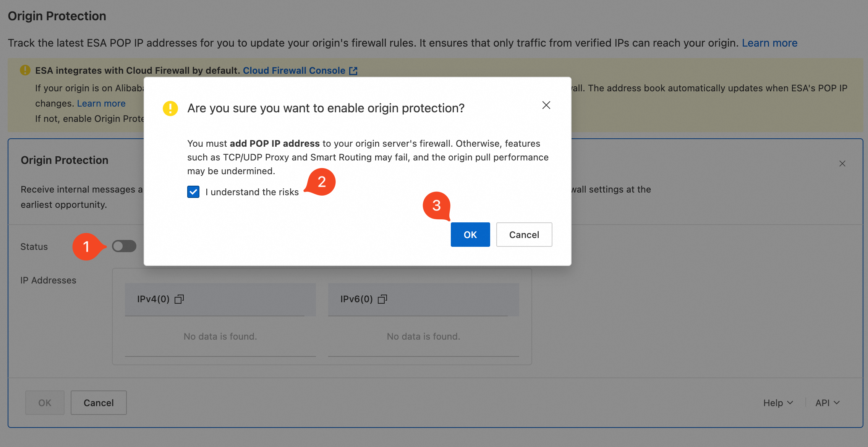
Task: Click the ESA alert banner warning icon
Action: (x=25, y=70)
